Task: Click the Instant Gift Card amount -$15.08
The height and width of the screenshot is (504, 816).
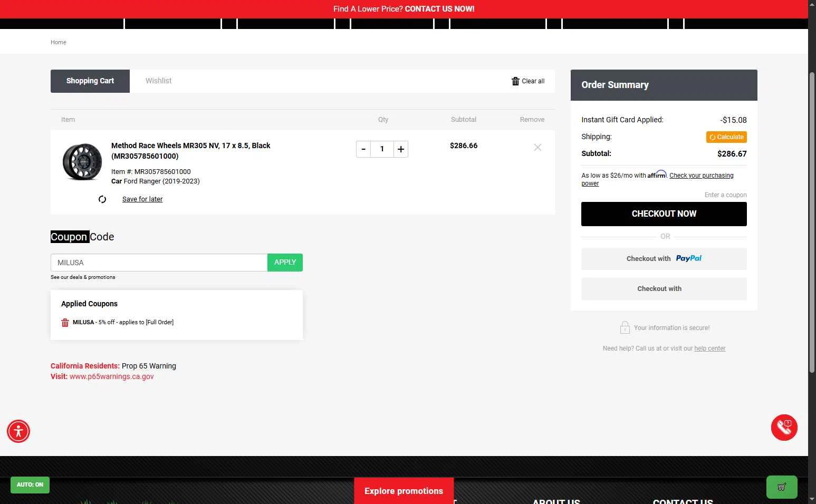Action: pyautogui.click(x=733, y=120)
